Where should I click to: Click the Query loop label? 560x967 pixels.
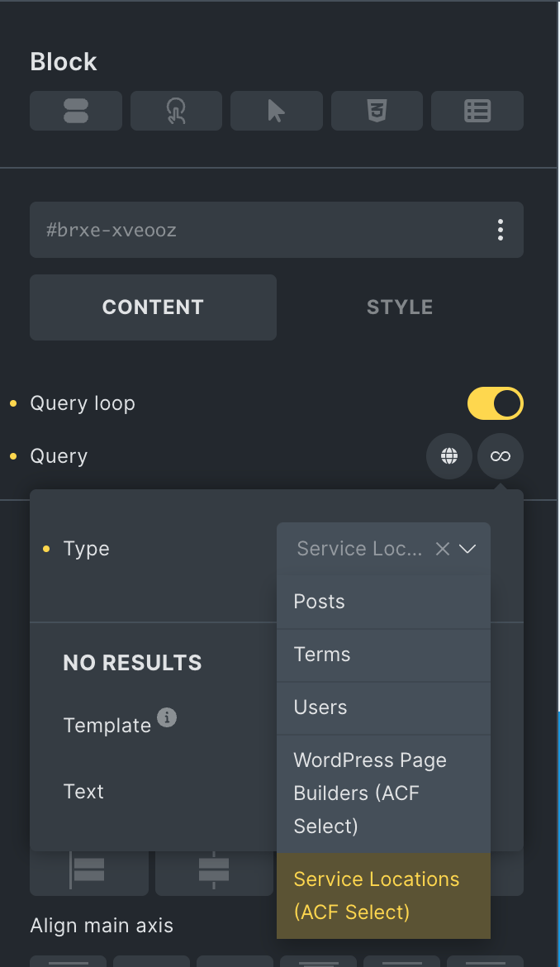click(x=83, y=403)
